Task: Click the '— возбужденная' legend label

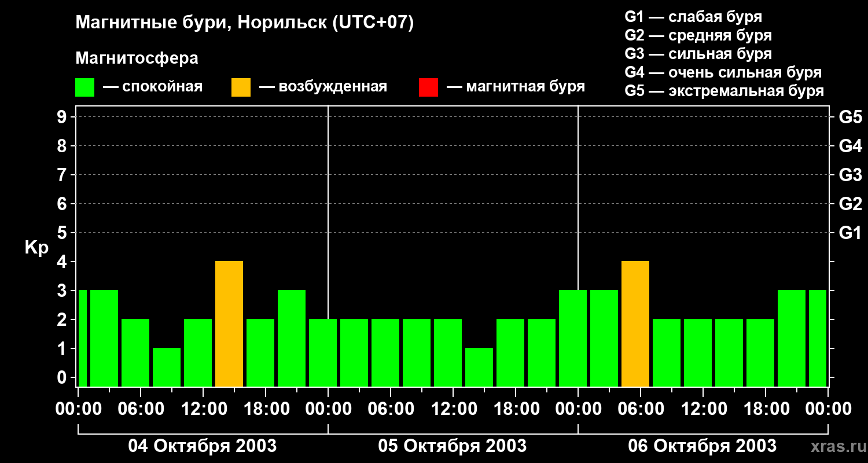Action: [323, 87]
